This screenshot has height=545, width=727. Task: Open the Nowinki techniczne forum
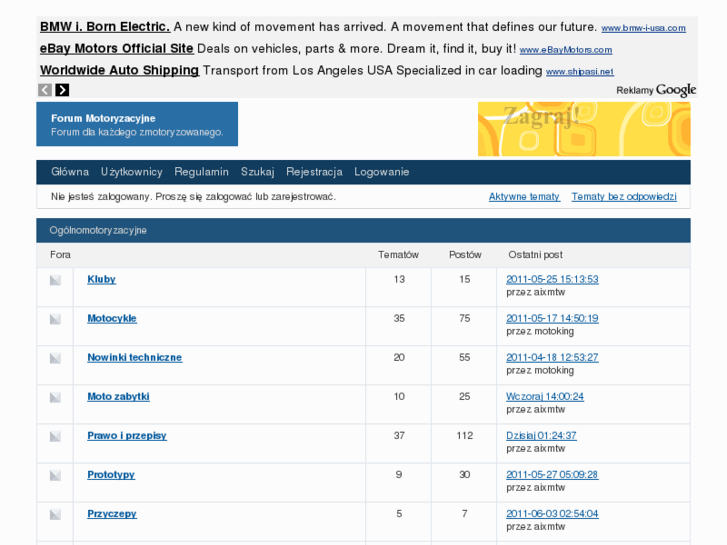click(x=134, y=357)
